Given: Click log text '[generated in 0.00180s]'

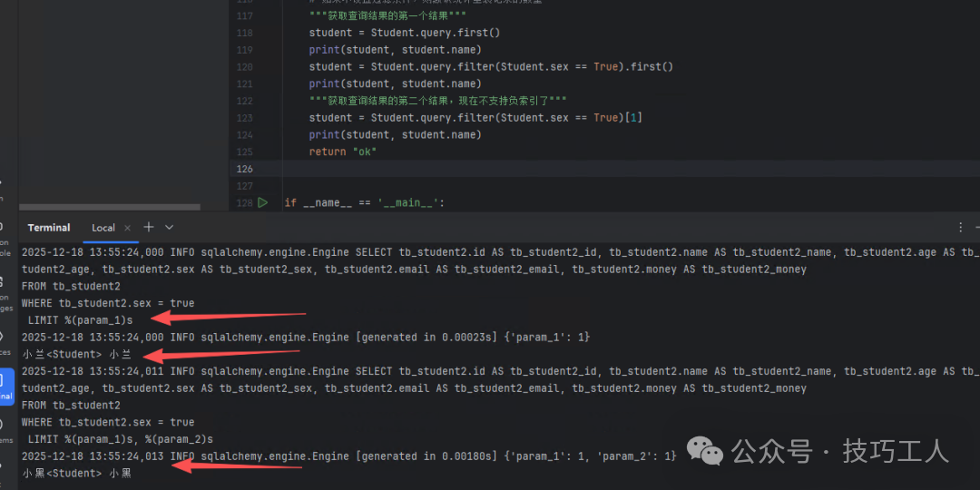Looking at the screenshot, I should [426, 456].
